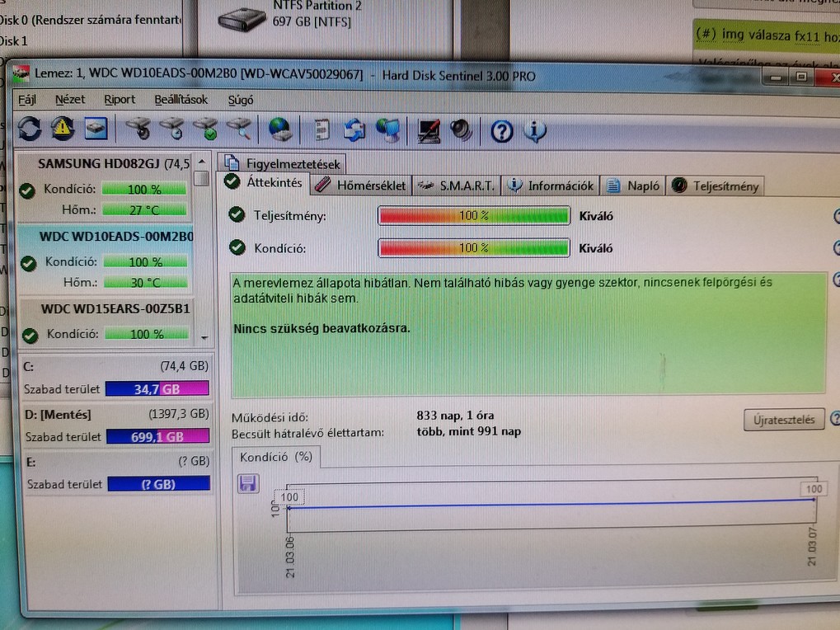
Task: Click the disk list scroll up arrow
Action: pos(201,161)
